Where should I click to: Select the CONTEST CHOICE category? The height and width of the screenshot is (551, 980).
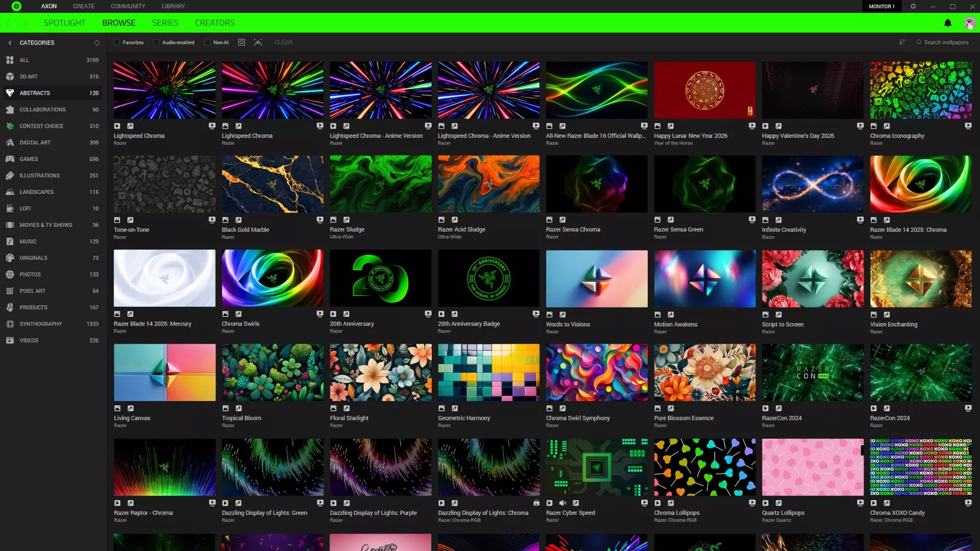tap(52, 126)
